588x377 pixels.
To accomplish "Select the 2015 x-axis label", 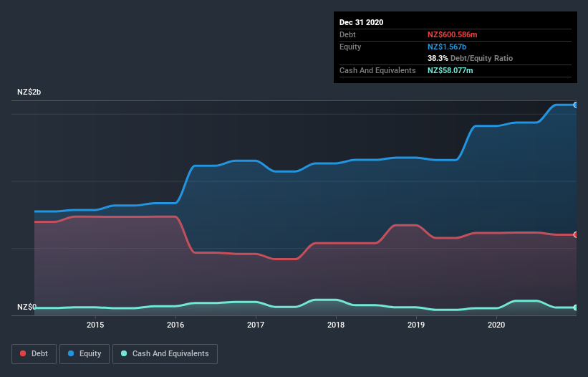I will (x=95, y=325).
